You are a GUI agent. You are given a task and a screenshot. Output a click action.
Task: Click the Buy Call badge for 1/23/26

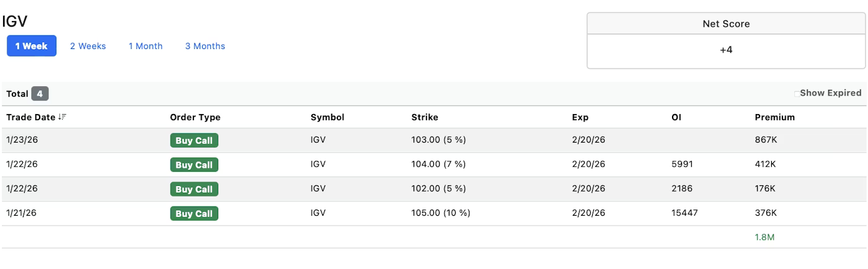[x=194, y=141]
